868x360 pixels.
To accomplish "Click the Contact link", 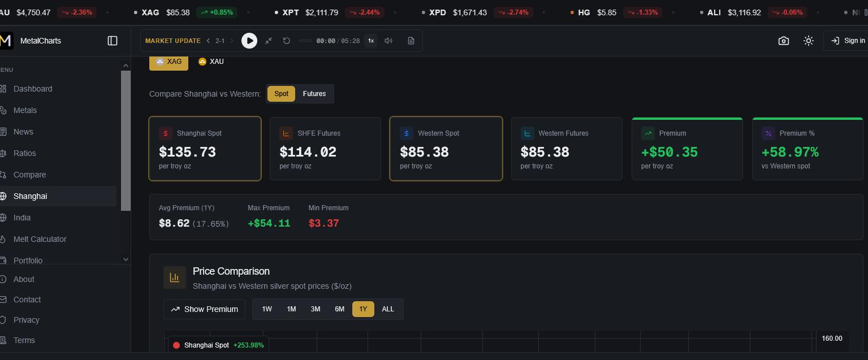I will pos(27,300).
